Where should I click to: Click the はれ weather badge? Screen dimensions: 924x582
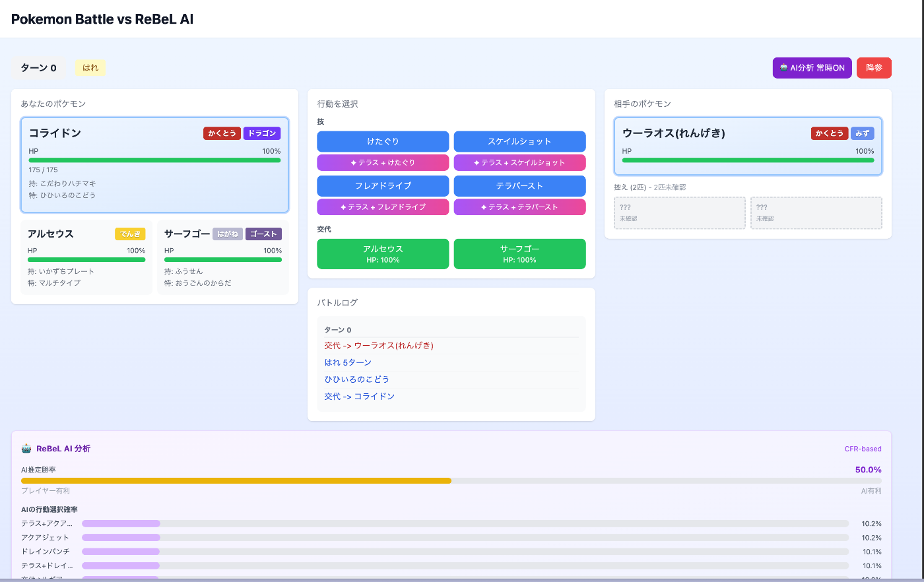(90, 67)
